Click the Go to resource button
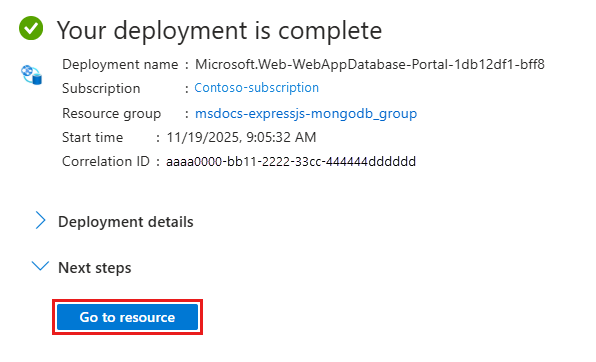The height and width of the screenshot is (362, 596). 127,317
